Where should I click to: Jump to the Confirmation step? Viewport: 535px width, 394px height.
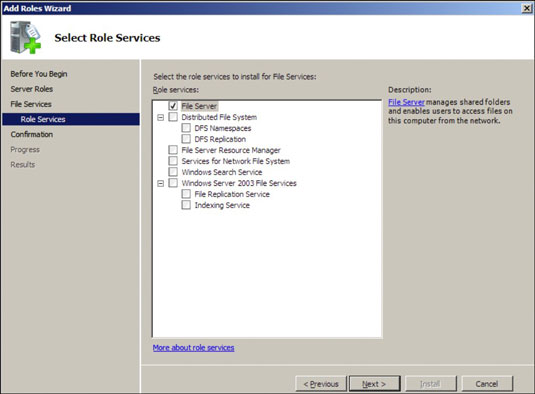click(x=32, y=134)
